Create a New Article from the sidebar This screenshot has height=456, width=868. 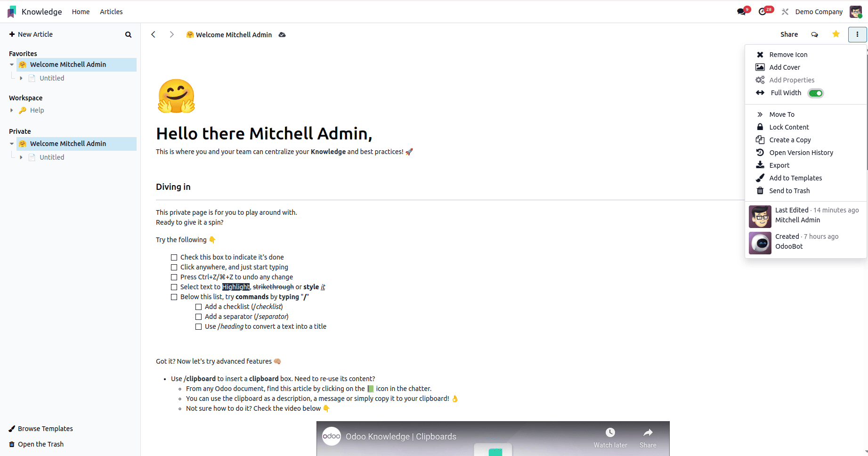coord(31,34)
